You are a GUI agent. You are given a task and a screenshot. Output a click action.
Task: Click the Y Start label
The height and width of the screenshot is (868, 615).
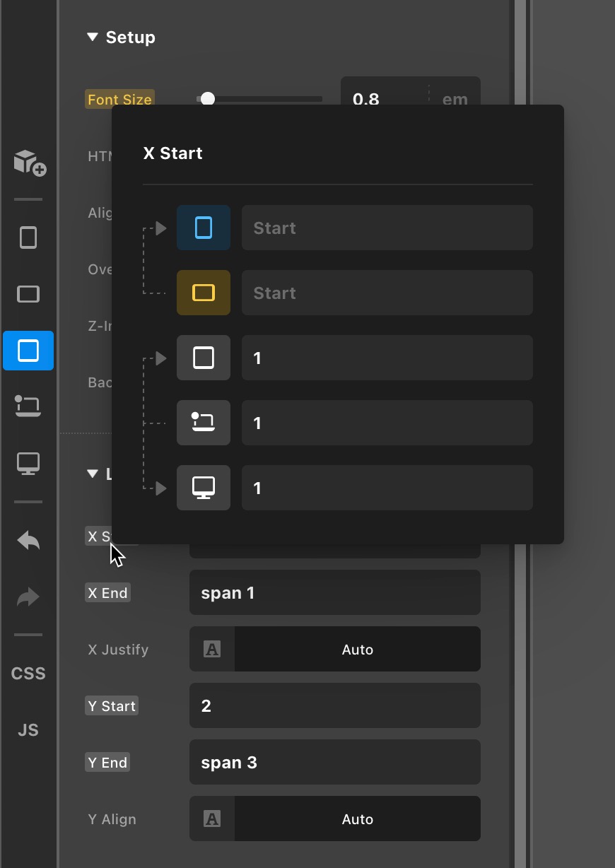tap(112, 706)
